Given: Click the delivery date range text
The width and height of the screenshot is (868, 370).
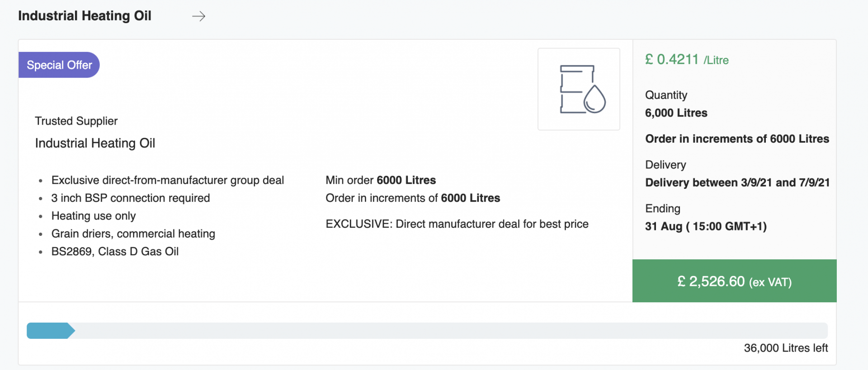Looking at the screenshot, I should (737, 183).
